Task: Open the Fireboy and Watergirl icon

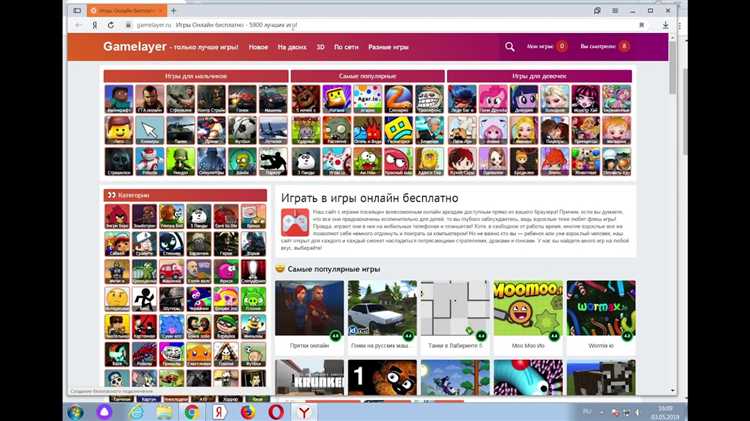Action: click(367, 130)
